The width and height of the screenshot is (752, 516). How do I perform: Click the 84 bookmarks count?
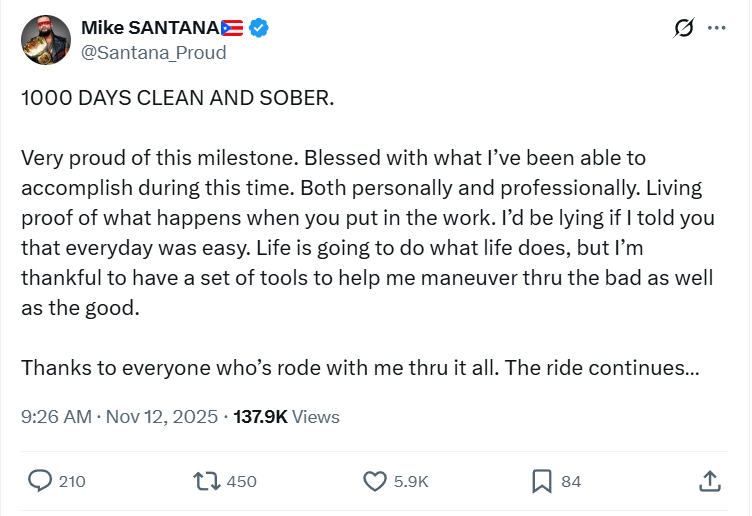pos(571,481)
